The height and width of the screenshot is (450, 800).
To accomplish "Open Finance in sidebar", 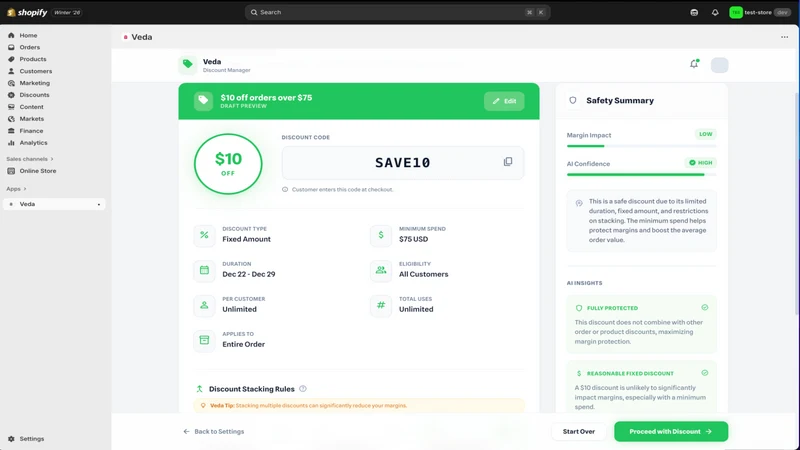I will click(31, 131).
